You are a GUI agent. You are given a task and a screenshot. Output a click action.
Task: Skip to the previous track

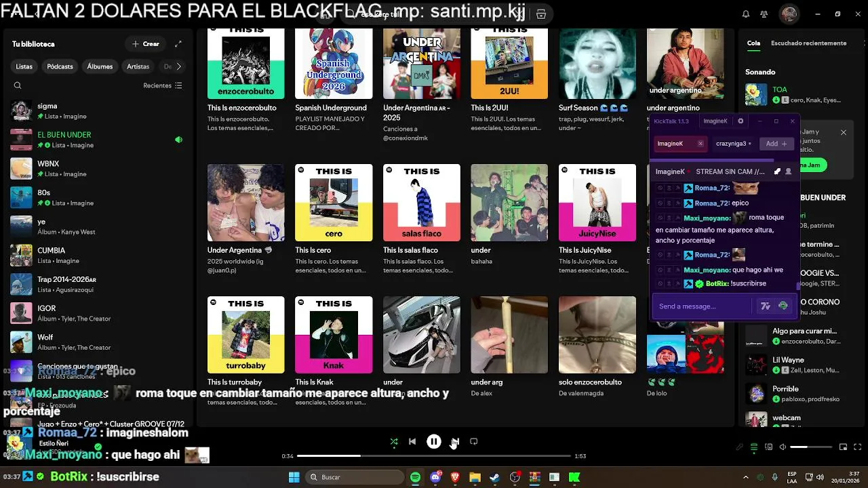click(x=412, y=441)
